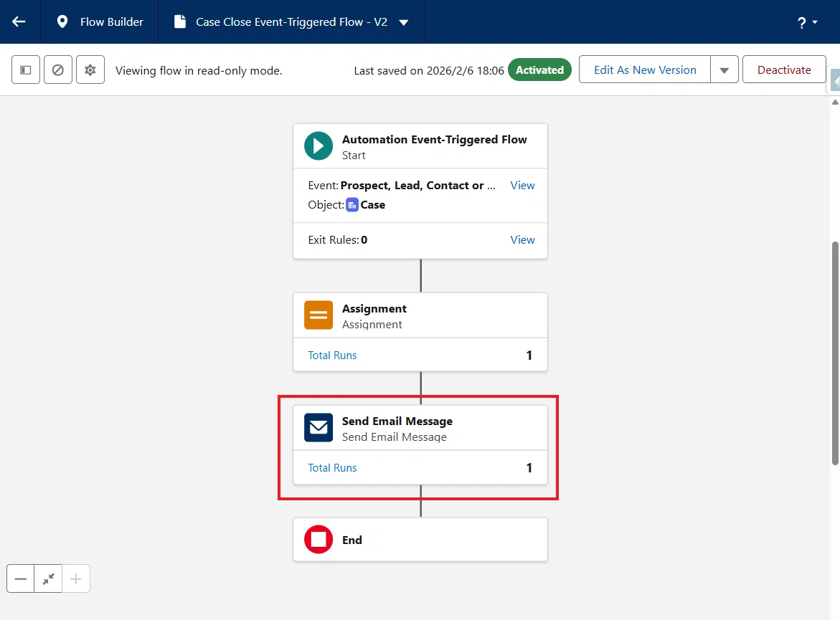This screenshot has height=620, width=840.
Task: Toggle the left toolbox panel icon
Action: (x=26, y=70)
